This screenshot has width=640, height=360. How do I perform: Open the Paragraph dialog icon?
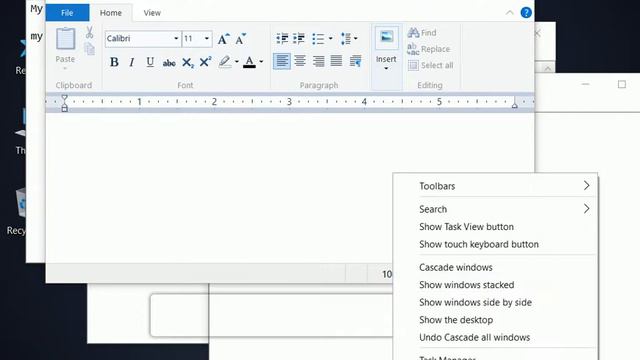click(356, 61)
